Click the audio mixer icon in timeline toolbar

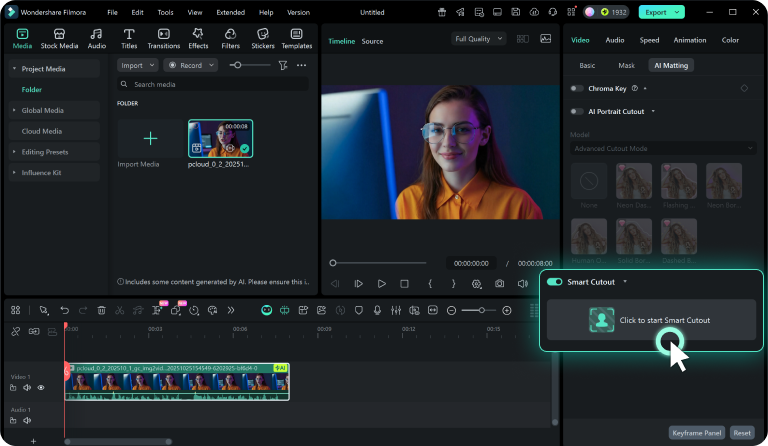tap(396, 311)
